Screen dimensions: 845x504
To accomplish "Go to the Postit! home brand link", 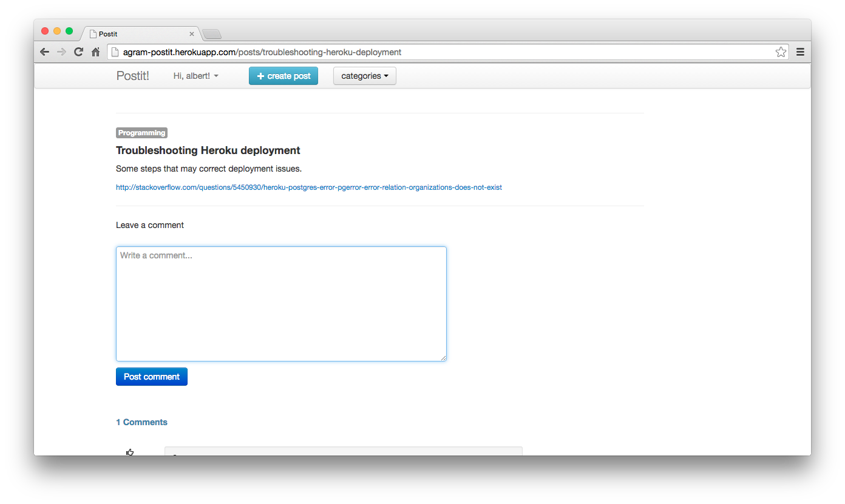I will click(x=132, y=76).
